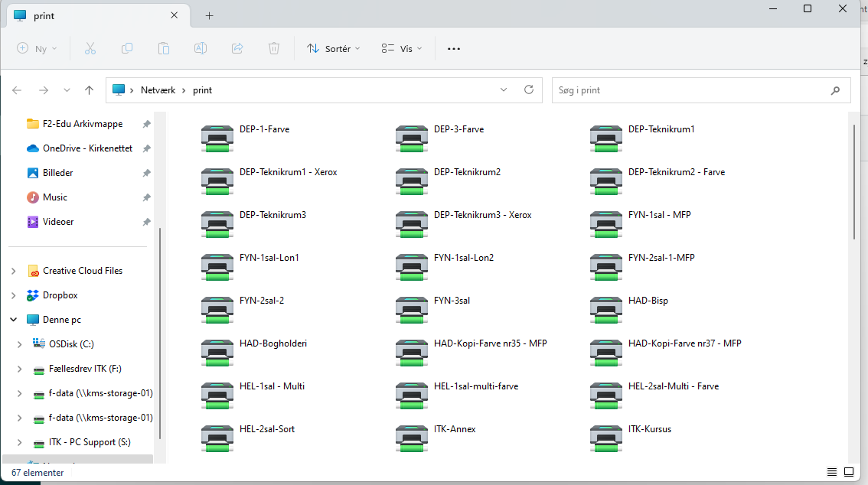Select the HAD-Kopi-Farve nr35 - MFP label
The image size is (868, 485).
491,343
